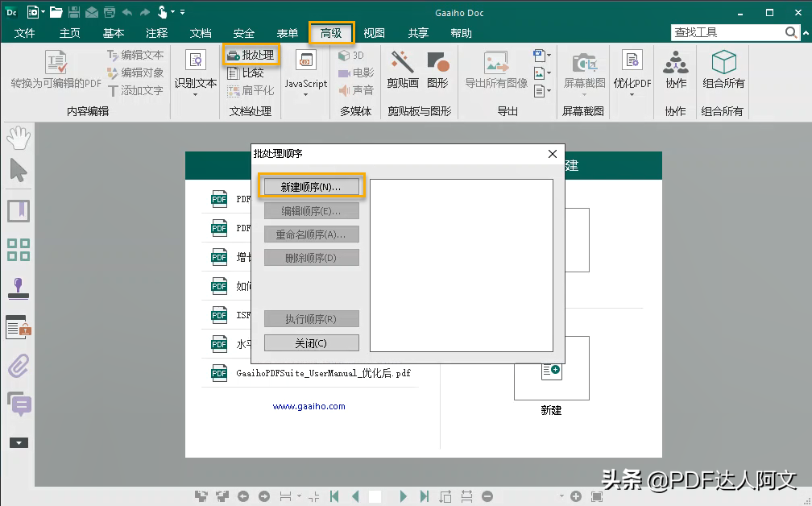This screenshot has width=812, height=506.
Task: Open GaaihoPDFSuite_UserManual_优化后.pdf from recent list
Action: pos(309,373)
